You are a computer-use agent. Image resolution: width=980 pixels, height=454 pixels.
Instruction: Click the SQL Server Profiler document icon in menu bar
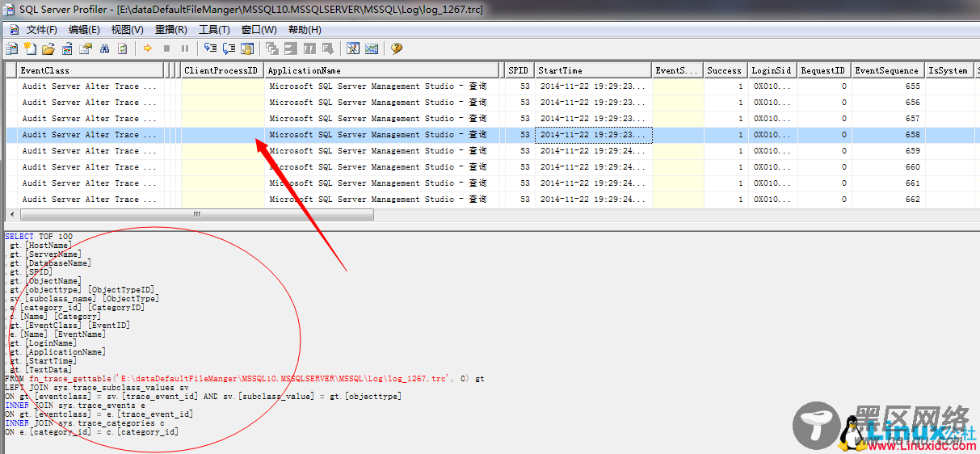(14, 29)
